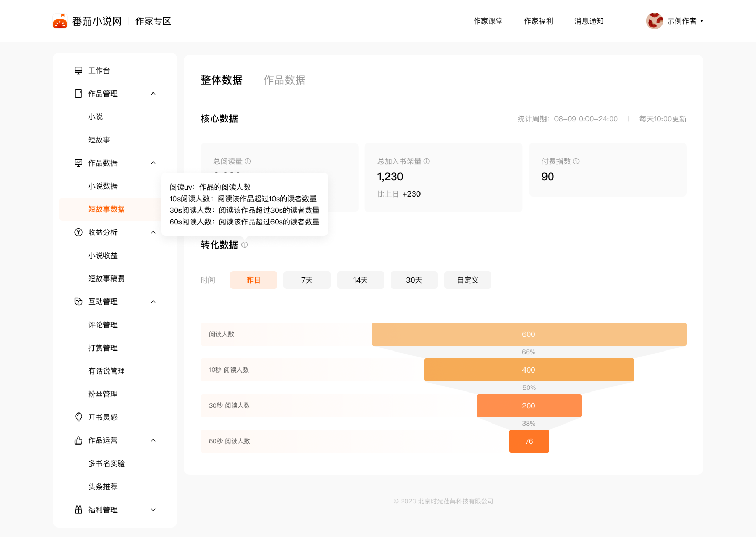Open the 示例作者 account dropdown arrow

[x=702, y=21]
